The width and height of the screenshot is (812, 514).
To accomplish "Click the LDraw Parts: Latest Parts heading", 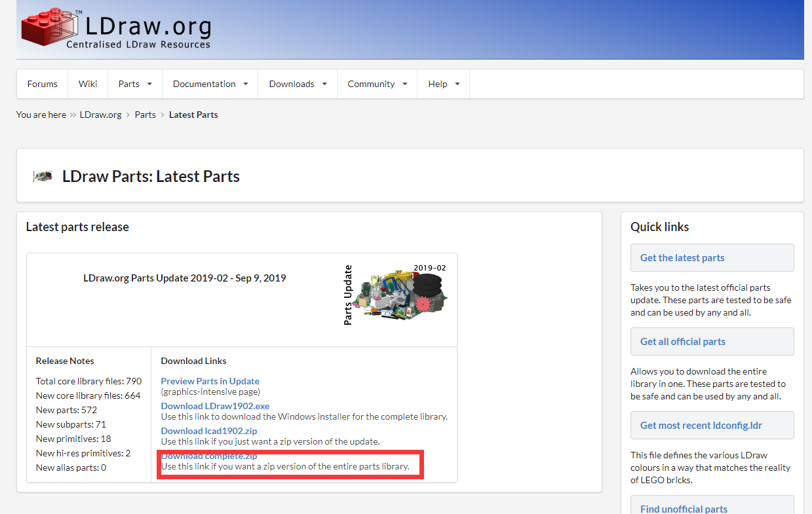I will [x=151, y=176].
